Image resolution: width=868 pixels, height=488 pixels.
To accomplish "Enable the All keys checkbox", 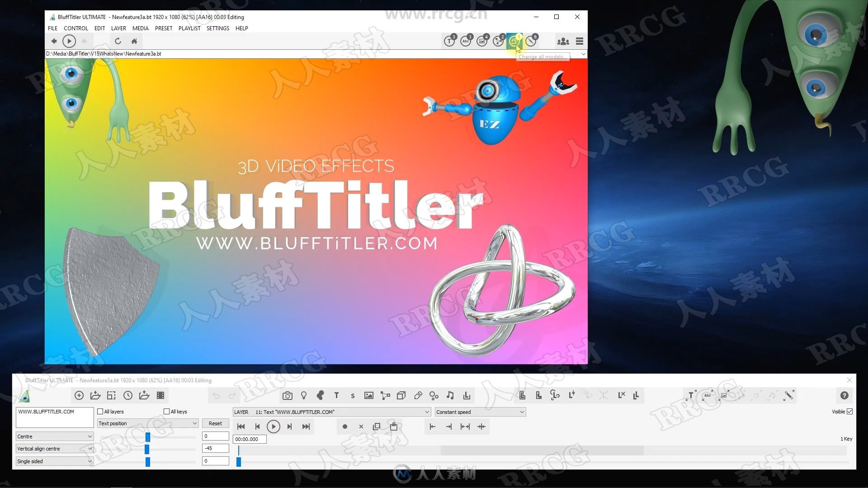I will tap(166, 411).
